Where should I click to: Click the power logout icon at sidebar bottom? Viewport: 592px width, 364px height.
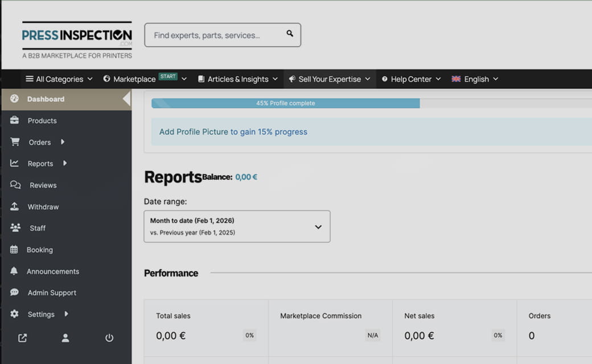[109, 338]
